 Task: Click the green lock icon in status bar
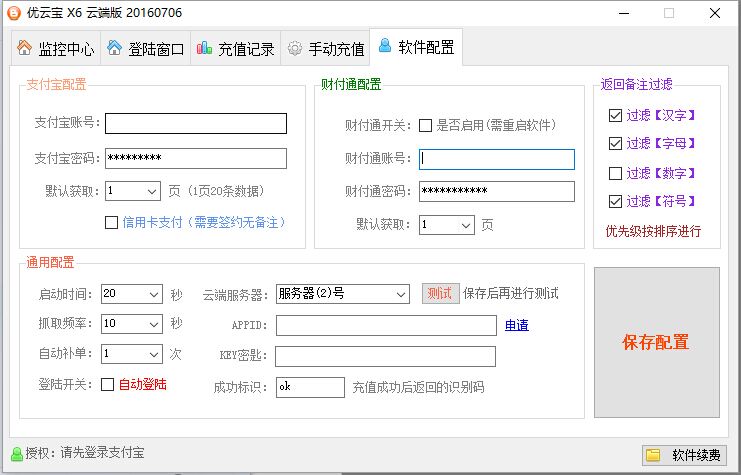tap(16, 454)
